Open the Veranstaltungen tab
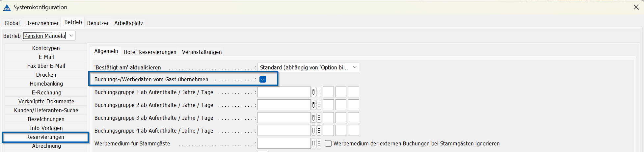The width and height of the screenshot is (644, 152). point(202,52)
